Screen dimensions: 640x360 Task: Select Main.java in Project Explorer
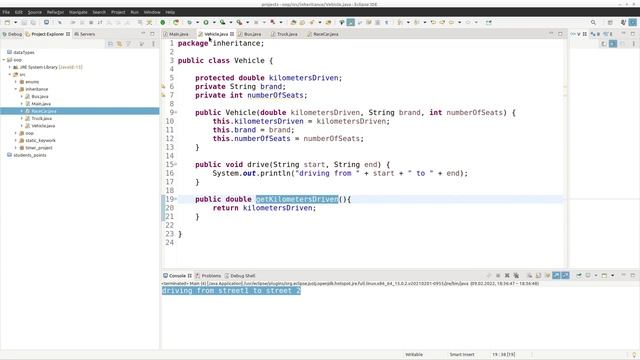pyautogui.click(x=41, y=104)
